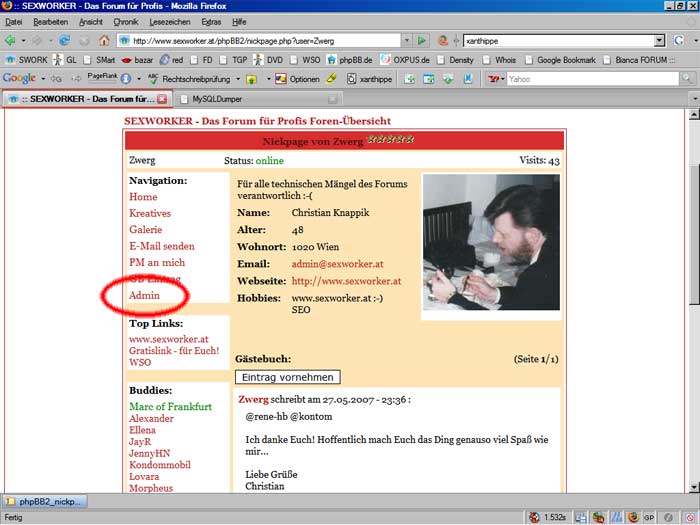
Task: Click the admin@sexworker.at email link
Action: click(338, 264)
